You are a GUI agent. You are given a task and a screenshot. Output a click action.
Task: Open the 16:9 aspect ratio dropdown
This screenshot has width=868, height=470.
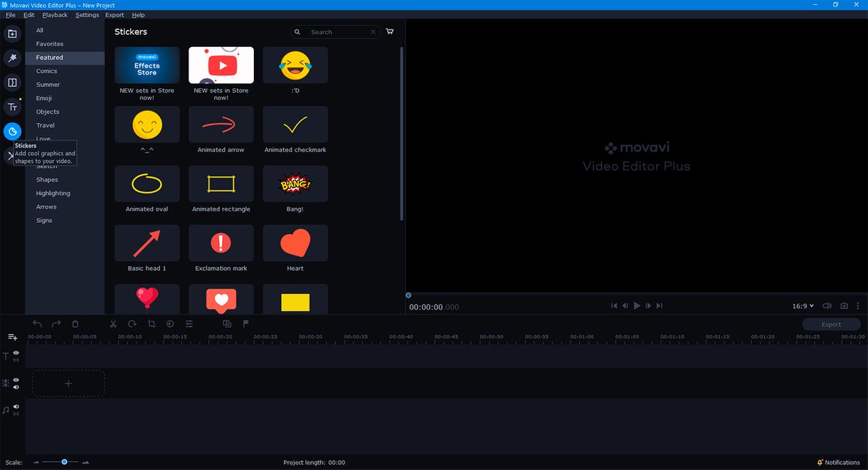click(802, 305)
